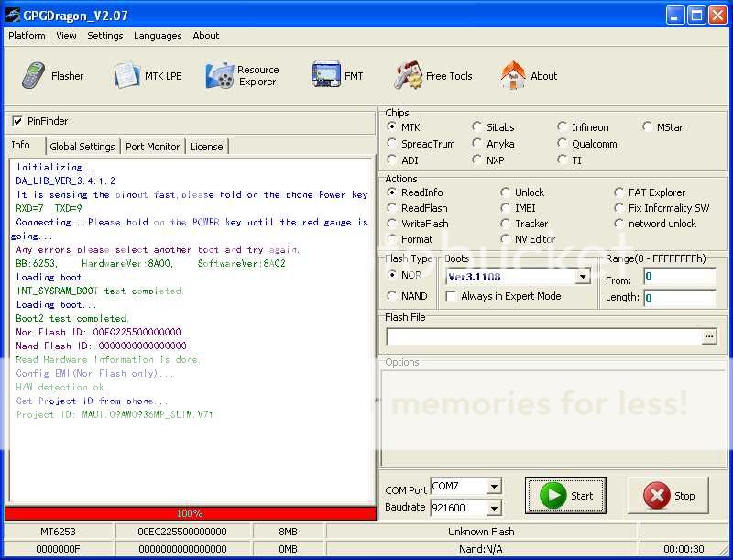
Task: Uncheck the PinFinder checkbox
Action: (x=17, y=121)
